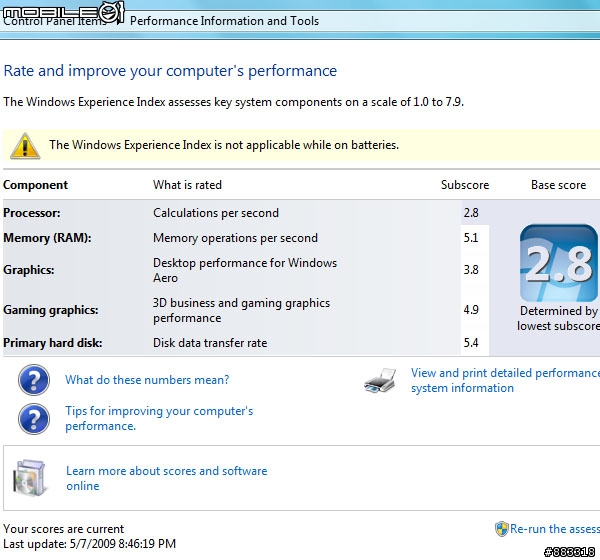
Task: Click "Memory operations per second" description
Action: pos(235,238)
